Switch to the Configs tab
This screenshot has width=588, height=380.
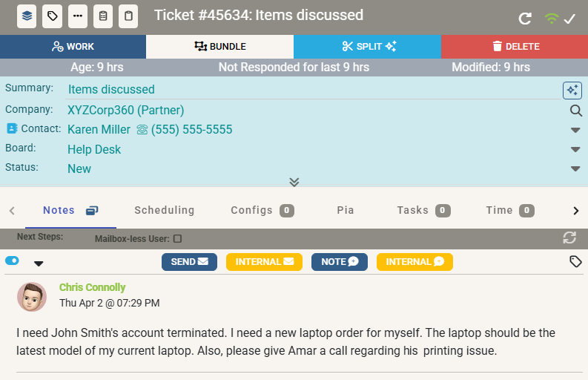click(262, 210)
